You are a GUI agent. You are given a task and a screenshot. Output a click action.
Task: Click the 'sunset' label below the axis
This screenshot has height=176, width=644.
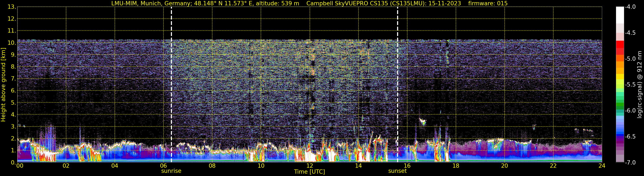[x=398, y=171]
